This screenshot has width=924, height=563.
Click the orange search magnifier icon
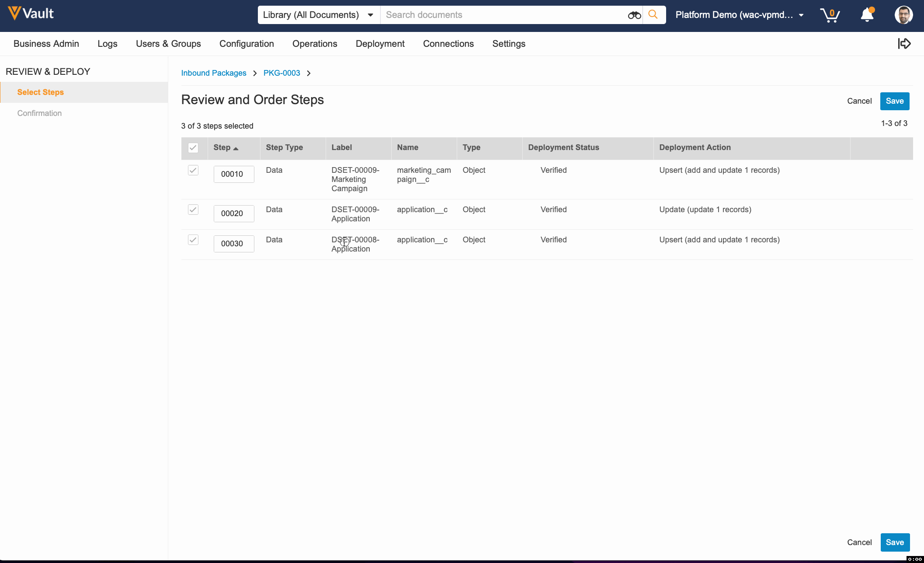click(653, 15)
